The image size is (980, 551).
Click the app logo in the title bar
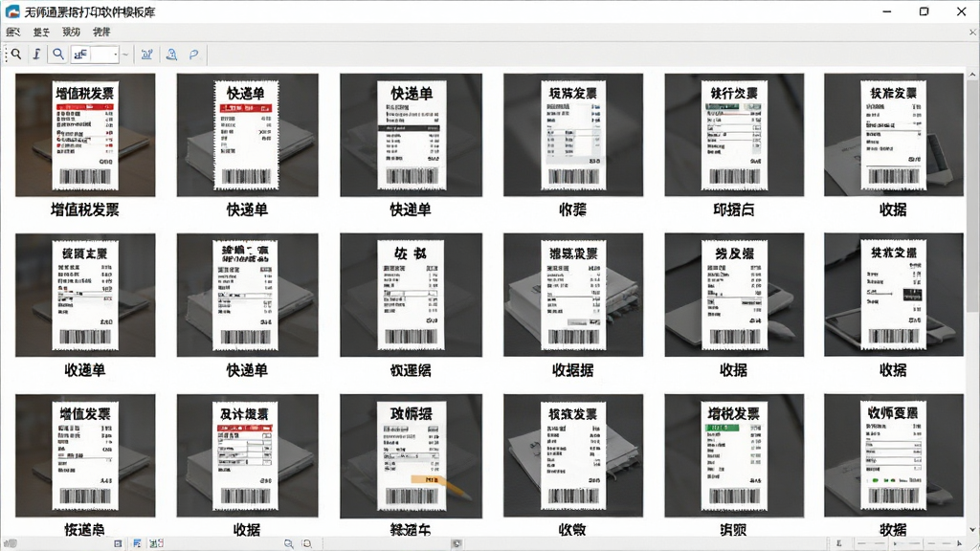(12, 11)
